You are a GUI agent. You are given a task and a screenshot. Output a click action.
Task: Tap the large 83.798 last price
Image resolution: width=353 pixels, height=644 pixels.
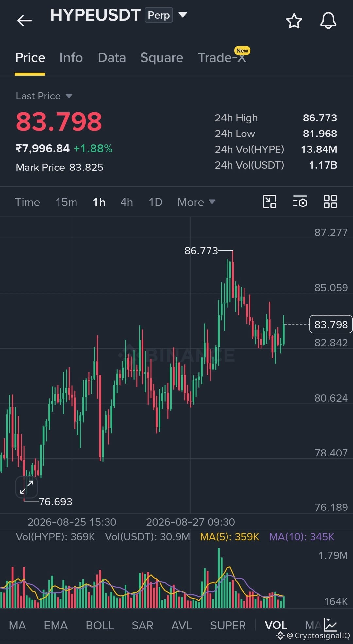[x=59, y=121]
